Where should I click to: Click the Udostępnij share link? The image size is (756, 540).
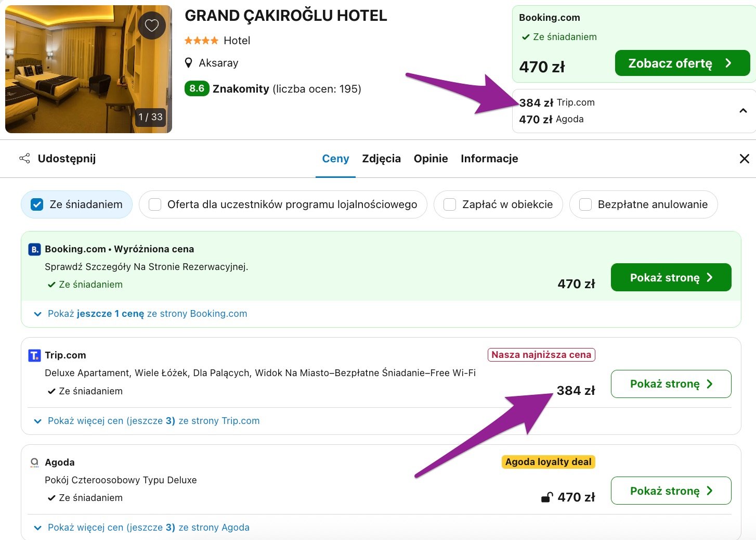67,159
